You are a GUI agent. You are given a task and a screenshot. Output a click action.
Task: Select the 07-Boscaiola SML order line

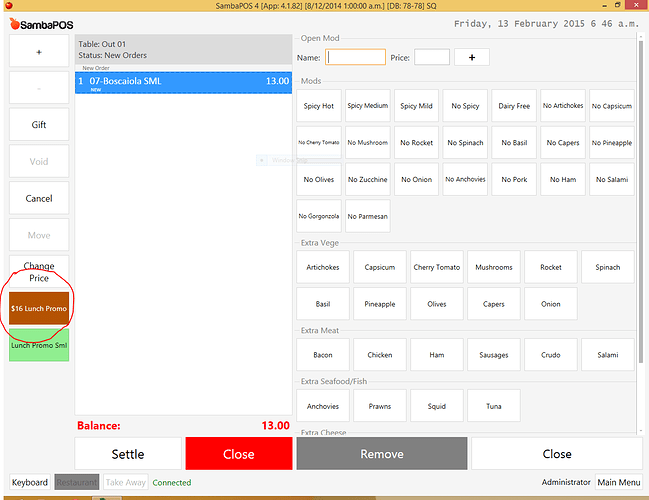[183, 82]
